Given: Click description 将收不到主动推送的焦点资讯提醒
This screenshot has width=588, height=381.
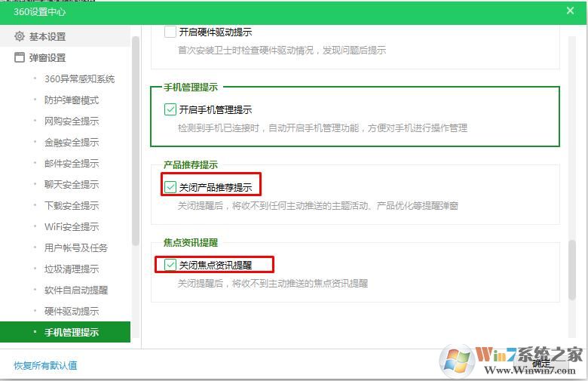Looking at the screenshot, I should point(273,284).
